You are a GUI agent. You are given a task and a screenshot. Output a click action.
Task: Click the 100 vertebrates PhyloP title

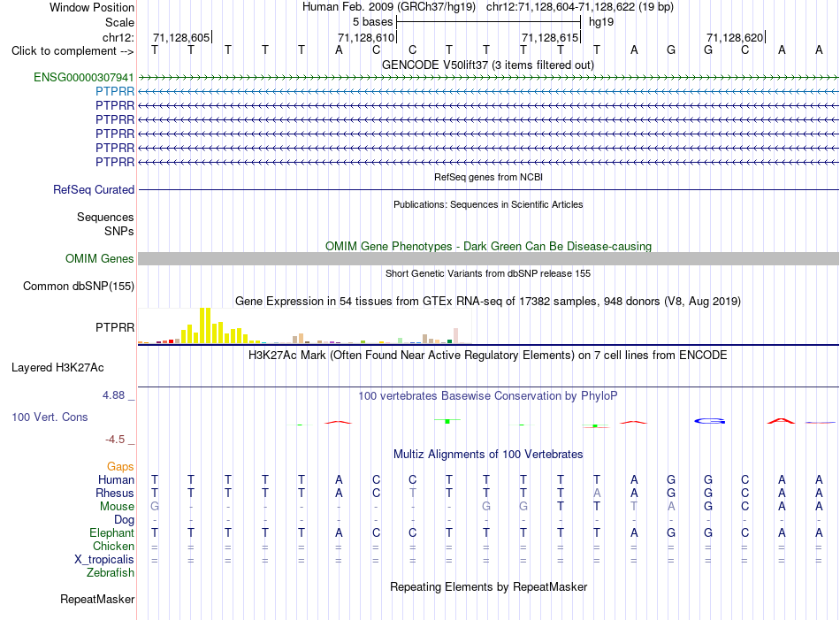tap(487, 396)
